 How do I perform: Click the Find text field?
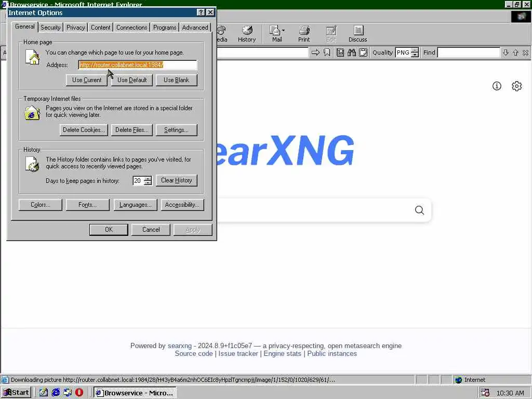(x=469, y=52)
